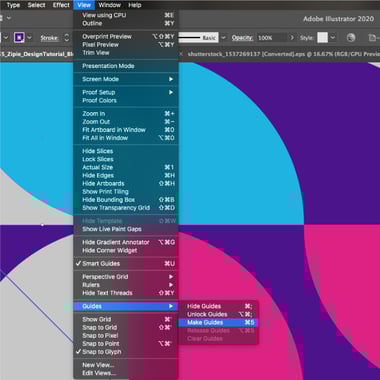Open the Guides submenu entry
The height and width of the screenshot is (380, 380).
click(126, 306)
